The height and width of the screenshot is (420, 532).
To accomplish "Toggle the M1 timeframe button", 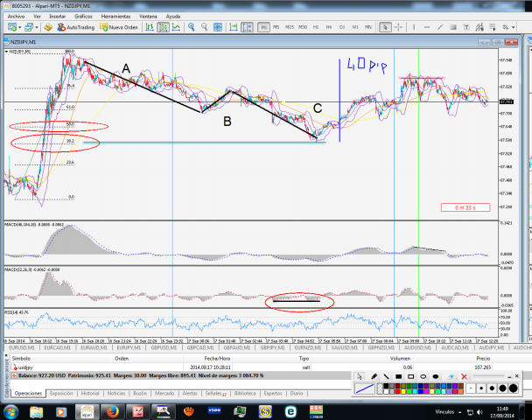I will tap(262, 27).
